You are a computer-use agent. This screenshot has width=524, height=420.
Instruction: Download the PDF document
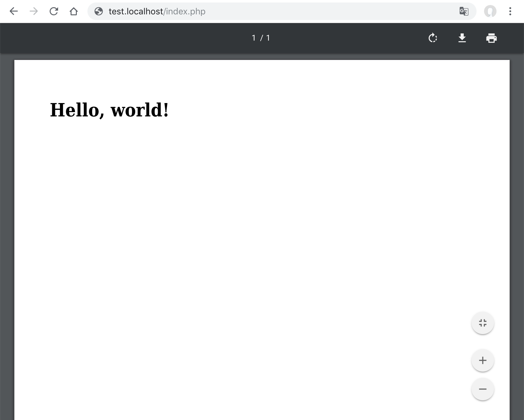462,38
